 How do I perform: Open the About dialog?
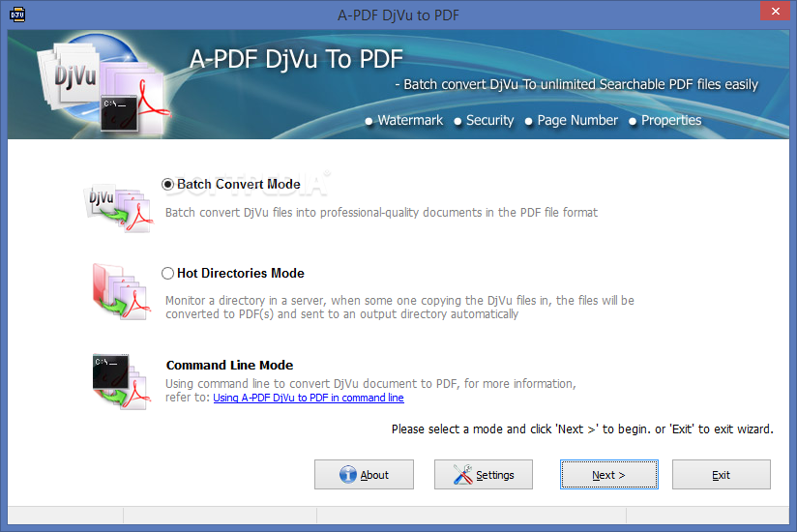(364, 475)
